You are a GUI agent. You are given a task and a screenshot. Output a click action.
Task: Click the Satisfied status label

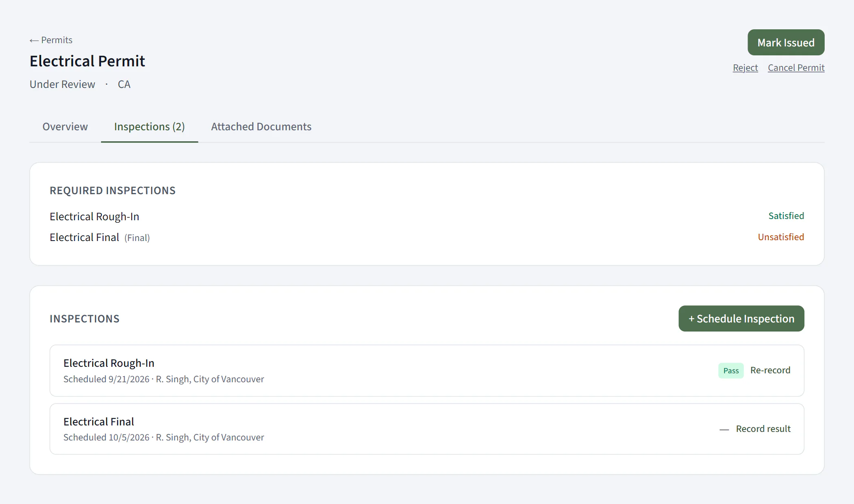[x=786, y=216]
